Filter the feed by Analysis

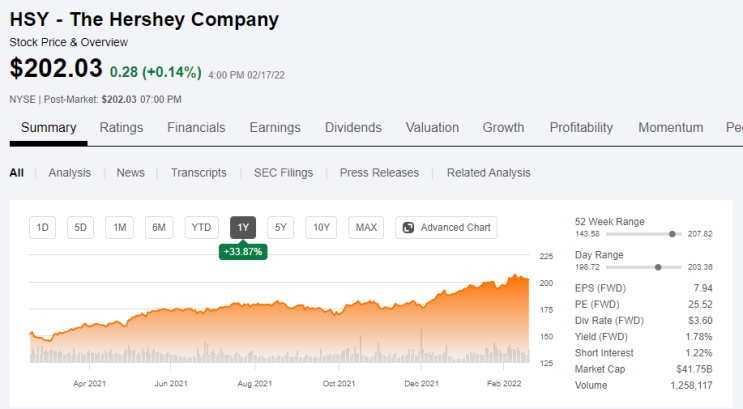tap(69, 173)
